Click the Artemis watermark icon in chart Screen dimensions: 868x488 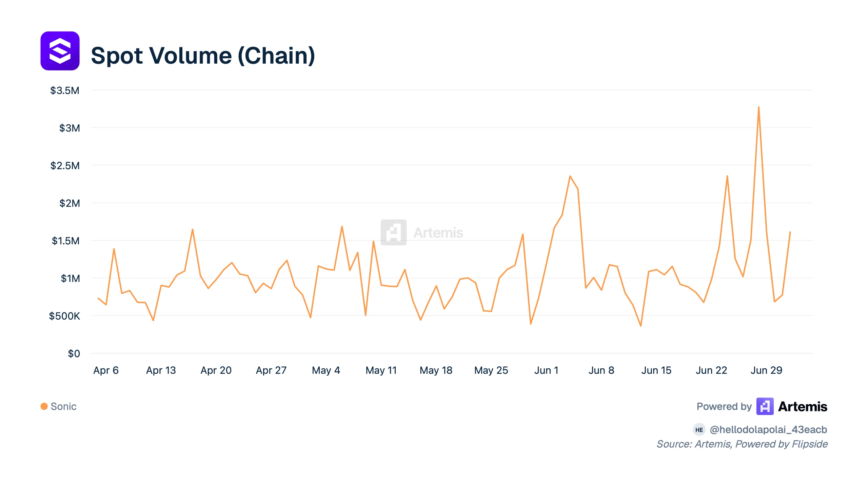pyautogui.click(x=393, y=232)
